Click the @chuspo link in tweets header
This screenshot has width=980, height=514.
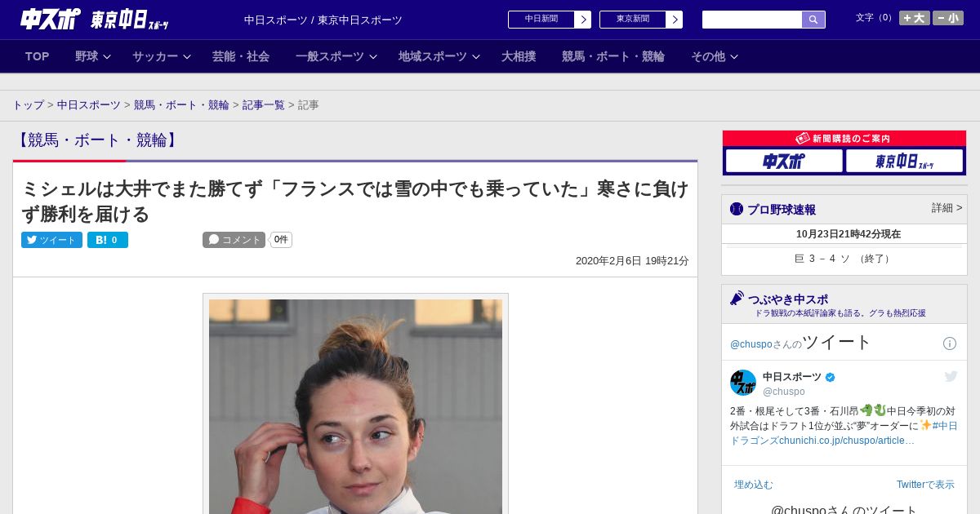pos(751,344)
